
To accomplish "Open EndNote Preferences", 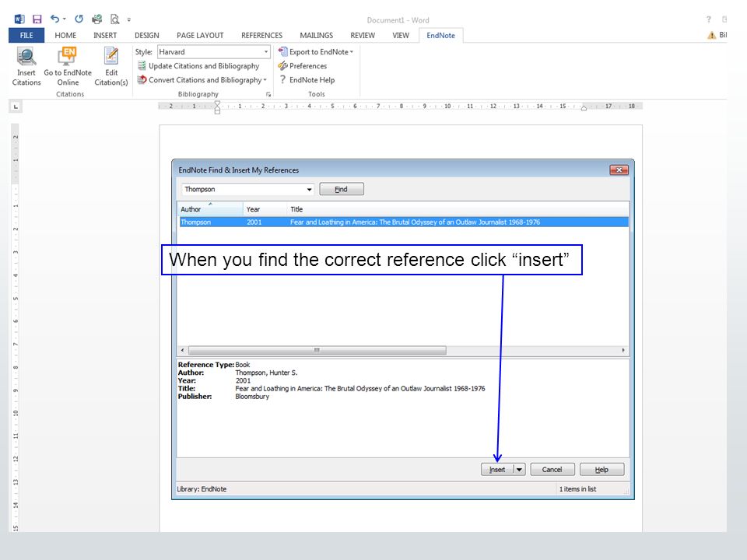I will tap(303, 65).
